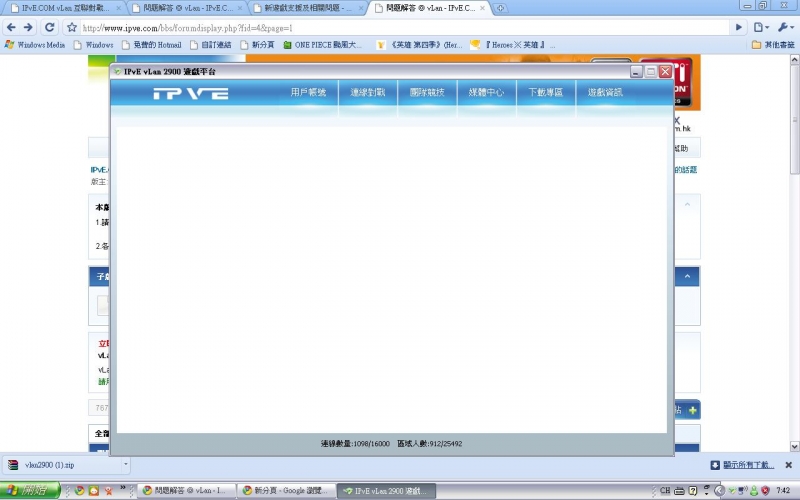Collapse the forum section with the blue chevron
The width and height of the screenshot is (800, 500).
pyautogui.click(x=687, y=276)
